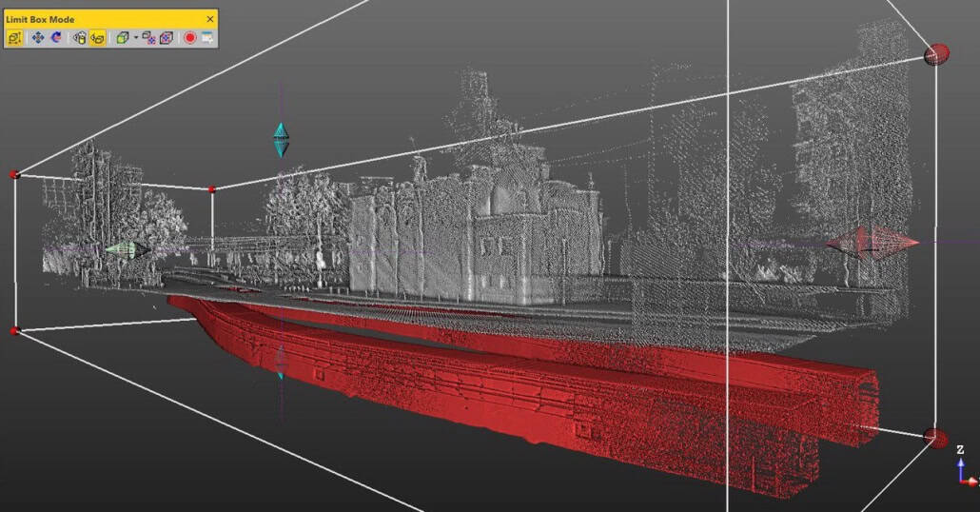This screenshot has width=980, height=512.
Task: Open the dropdown arrow beside the green cube
Action: pyautogui.click(x=136, y=38)
